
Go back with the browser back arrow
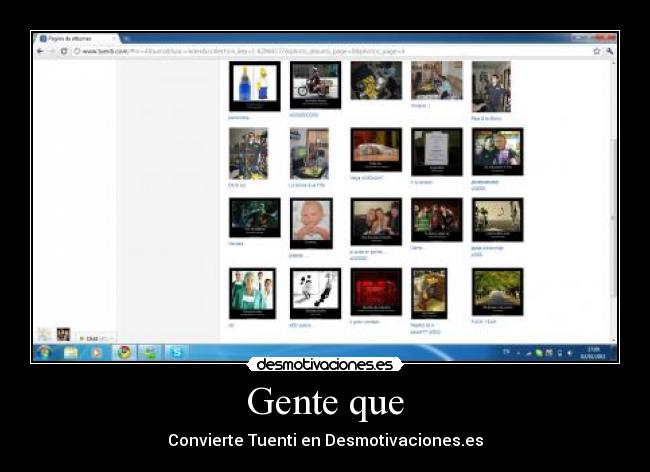coord(41,51)
